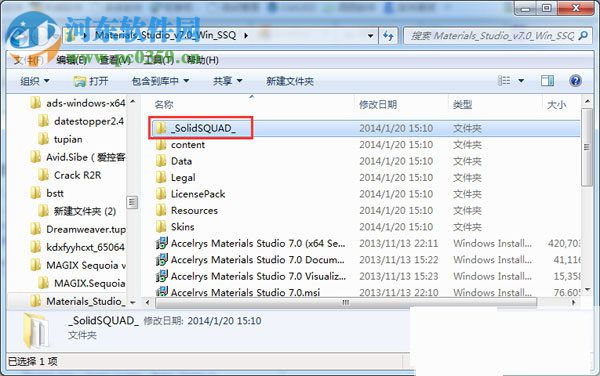Click the size value 420,70
The image size is (600, 376).
click(564, 243)
